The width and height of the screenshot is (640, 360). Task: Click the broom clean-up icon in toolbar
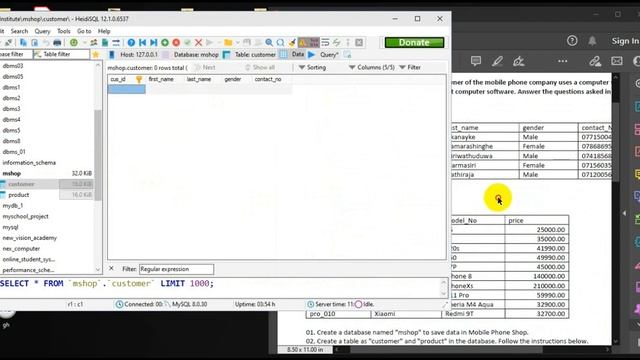coord(292,42)
